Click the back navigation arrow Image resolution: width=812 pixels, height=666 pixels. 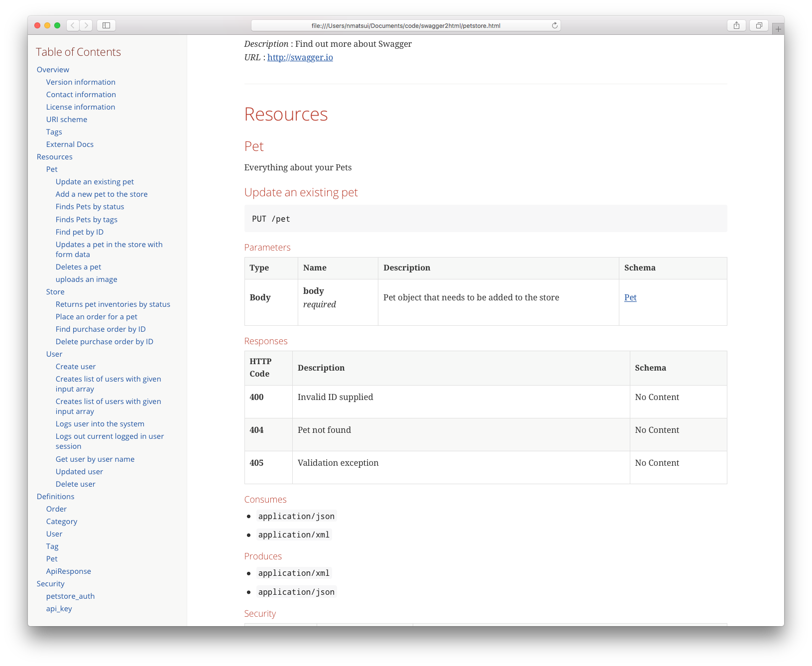tap(73, 25)
